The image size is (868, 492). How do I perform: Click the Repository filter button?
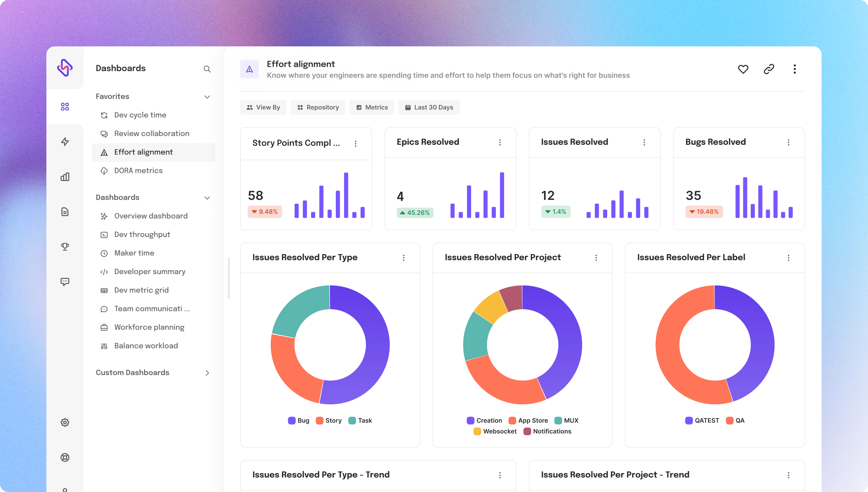318,107
